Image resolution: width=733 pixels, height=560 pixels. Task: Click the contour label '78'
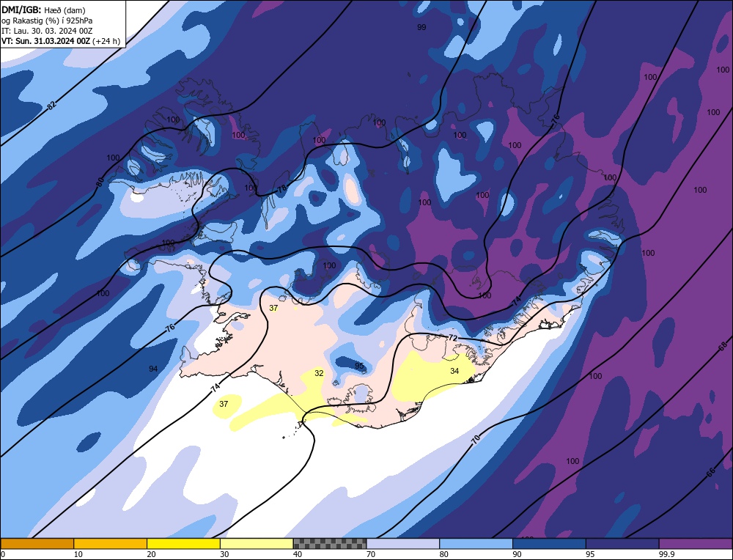pos(282,189)
